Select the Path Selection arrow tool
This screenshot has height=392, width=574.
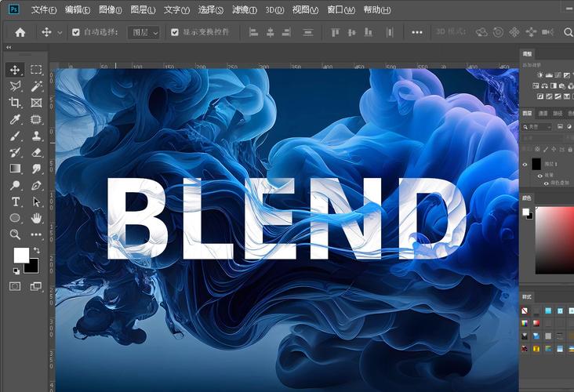[x=36, y=201]
